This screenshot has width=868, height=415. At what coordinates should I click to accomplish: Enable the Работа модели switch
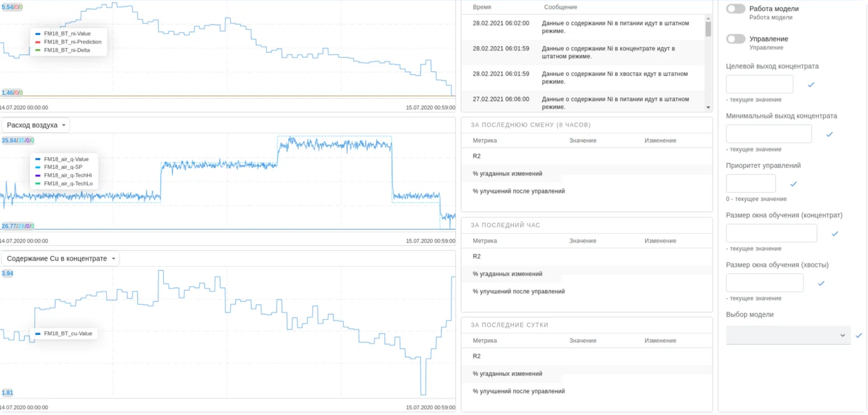click(736, 9)
